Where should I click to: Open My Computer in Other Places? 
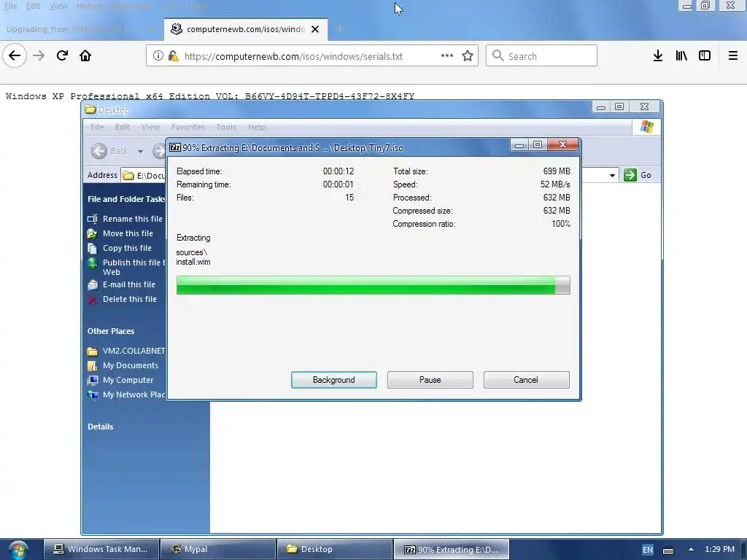128,380
